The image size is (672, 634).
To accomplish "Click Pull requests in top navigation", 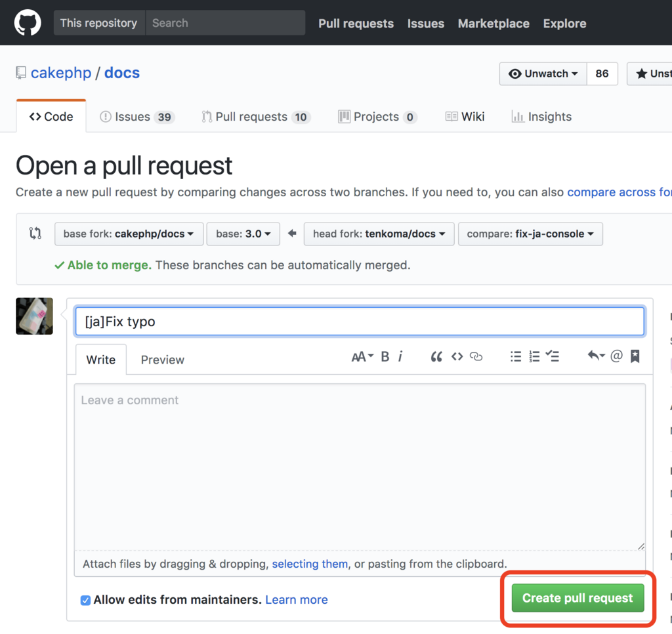I will point(356,23).
